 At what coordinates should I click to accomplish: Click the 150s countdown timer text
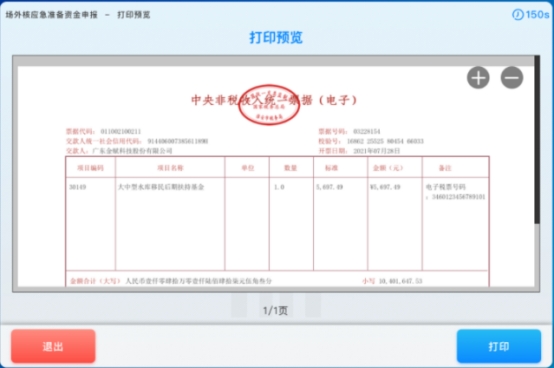coord(537,14)
